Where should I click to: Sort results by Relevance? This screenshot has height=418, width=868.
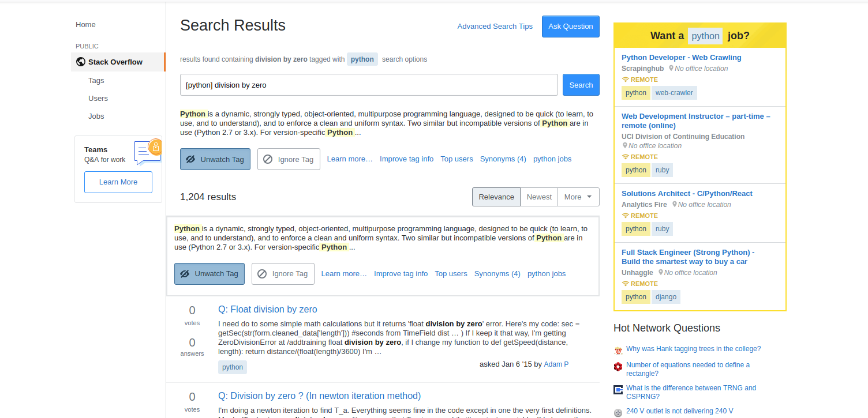pyautogui.click(x=496, y=197)
